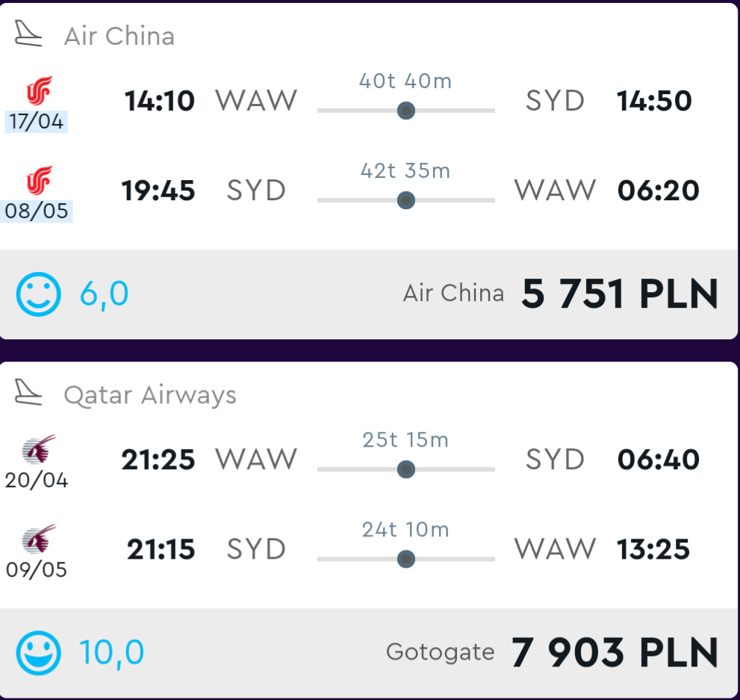The height and width of the screenshot is (700, 740).
Task: Open the Gotogate provider link
Action: tap(441, 652)
